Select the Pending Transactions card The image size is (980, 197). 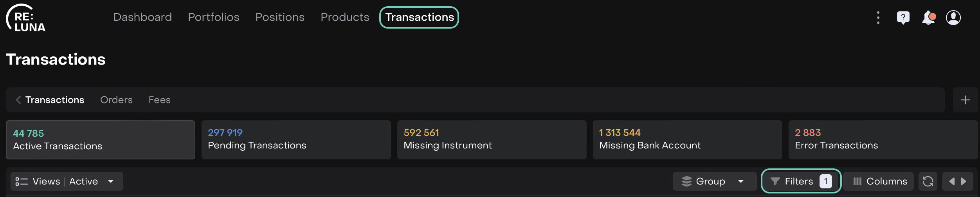tap(296, 139)
